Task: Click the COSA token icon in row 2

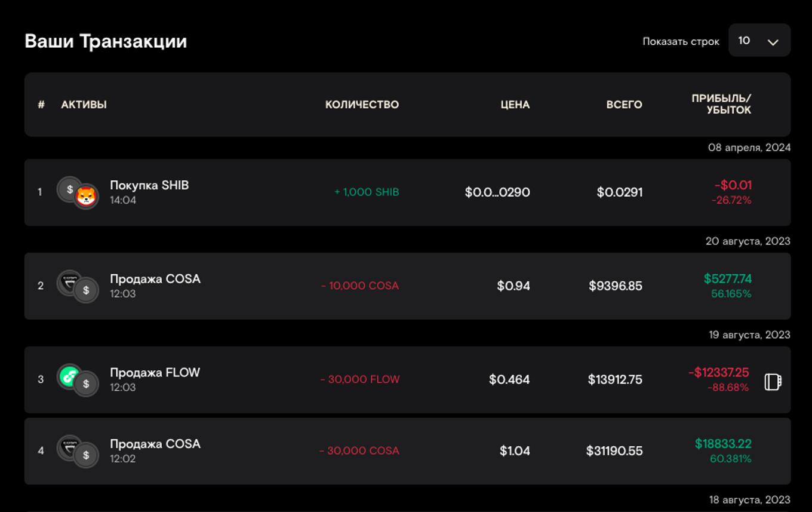Action: [x=69, y=282]
